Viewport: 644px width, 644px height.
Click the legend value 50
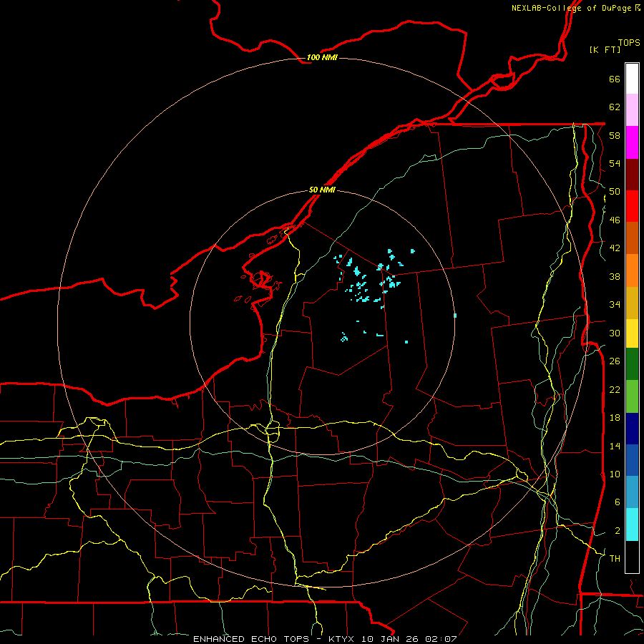(615, 192)
